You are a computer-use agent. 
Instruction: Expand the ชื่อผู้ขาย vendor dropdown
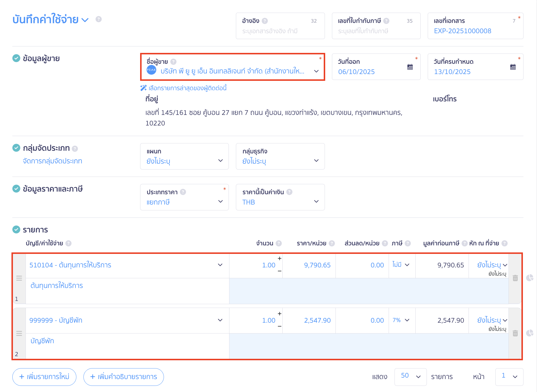click(316, 71)
